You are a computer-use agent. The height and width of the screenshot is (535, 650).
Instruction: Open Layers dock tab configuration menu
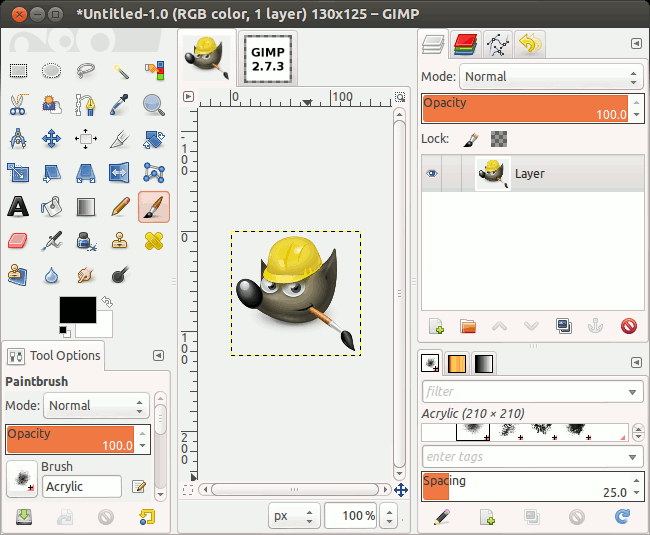(636, 44)
